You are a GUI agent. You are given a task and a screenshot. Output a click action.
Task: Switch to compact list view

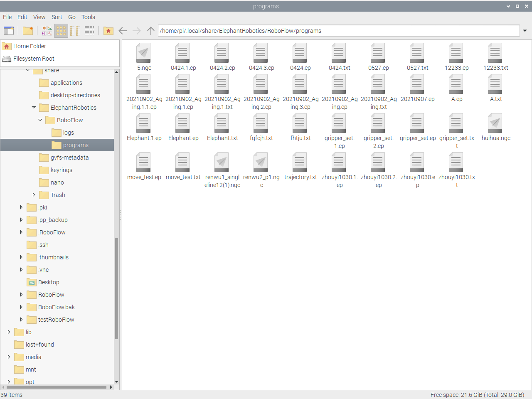pyautogui.click(x=75, y=31)
